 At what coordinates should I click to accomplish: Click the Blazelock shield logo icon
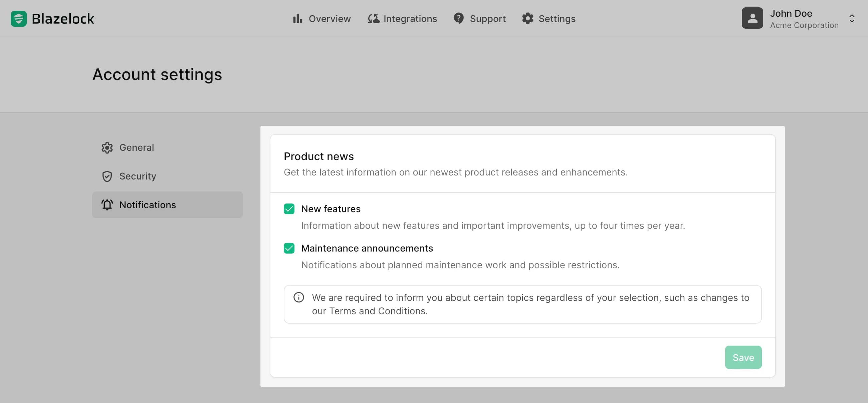tap(19, 19)
